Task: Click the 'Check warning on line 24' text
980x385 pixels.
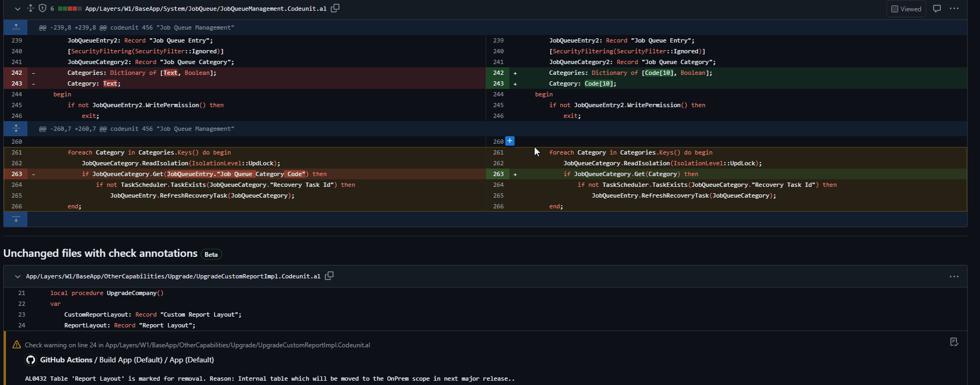Action: pyautogui.click(x=197, y=345)
